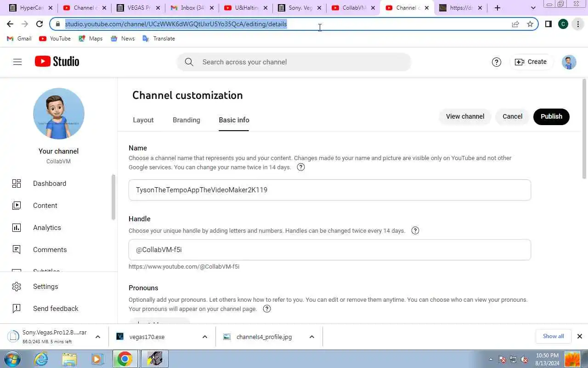
Task: Switch to the Inbox Gmail browser tab
Action: click(192, 8)
